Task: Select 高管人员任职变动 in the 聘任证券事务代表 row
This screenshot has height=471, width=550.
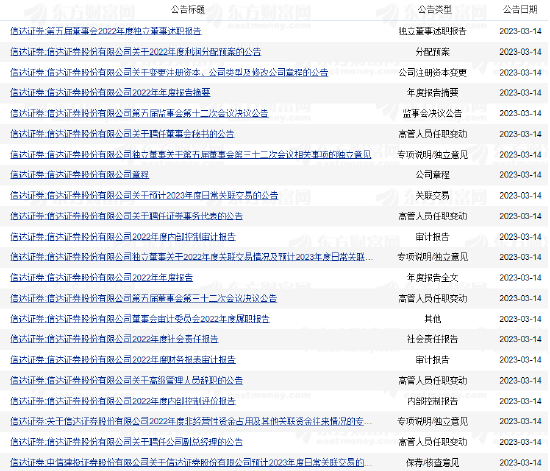Action: pyautogui.click(x=432, y=216)
